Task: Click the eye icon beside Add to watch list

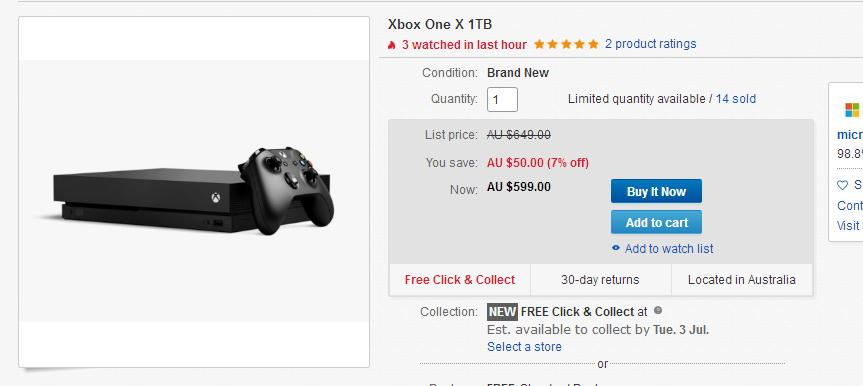Action: tap(616, 248)
